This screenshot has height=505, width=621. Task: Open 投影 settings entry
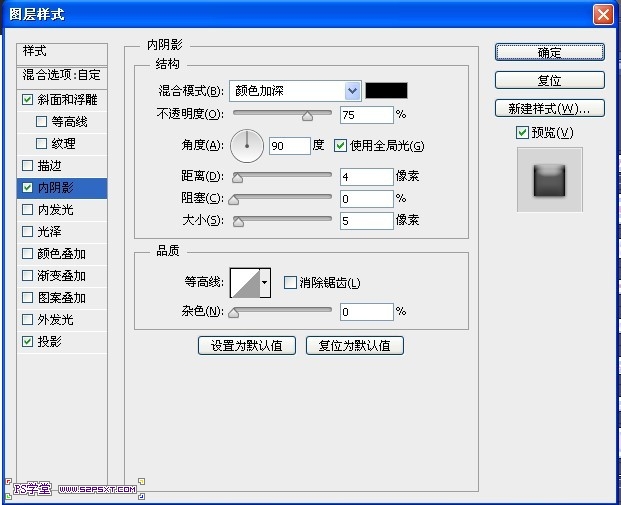(50, 341)
